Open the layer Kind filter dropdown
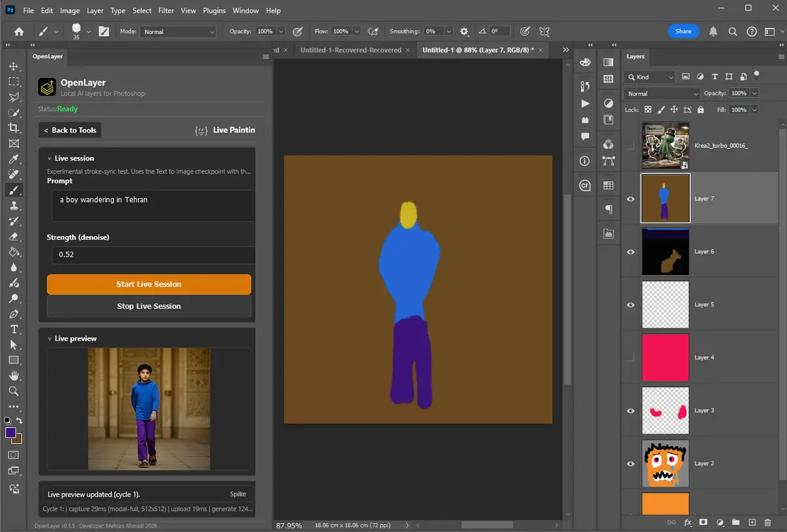 pyautogui.click(x=649, y=77)
